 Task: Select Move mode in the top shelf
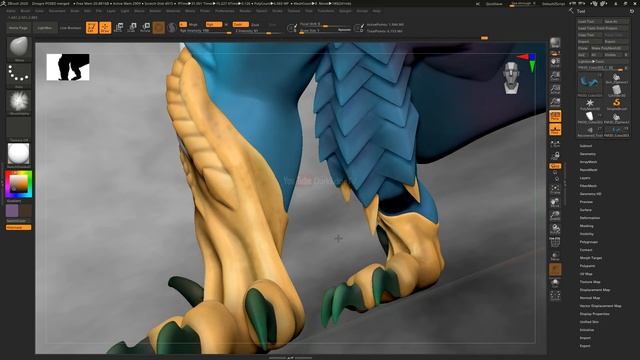[118, 28]
